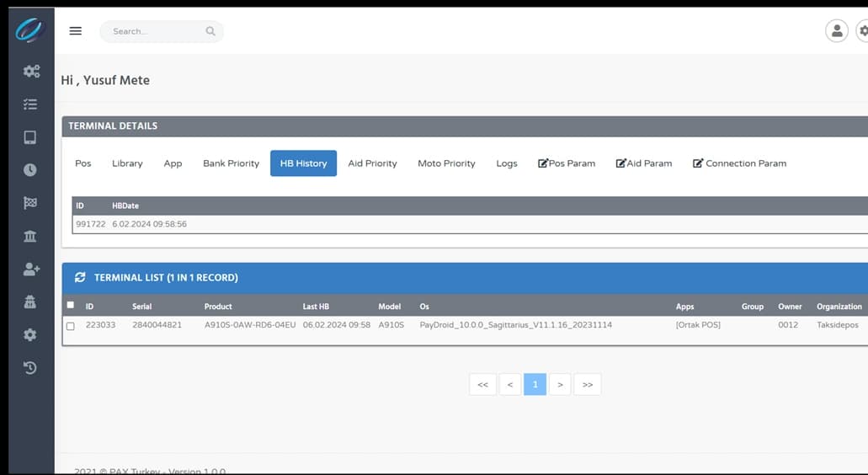Open the checklist icon in the sidebar
The image size is (868, 475).
[x=30, y=104]
